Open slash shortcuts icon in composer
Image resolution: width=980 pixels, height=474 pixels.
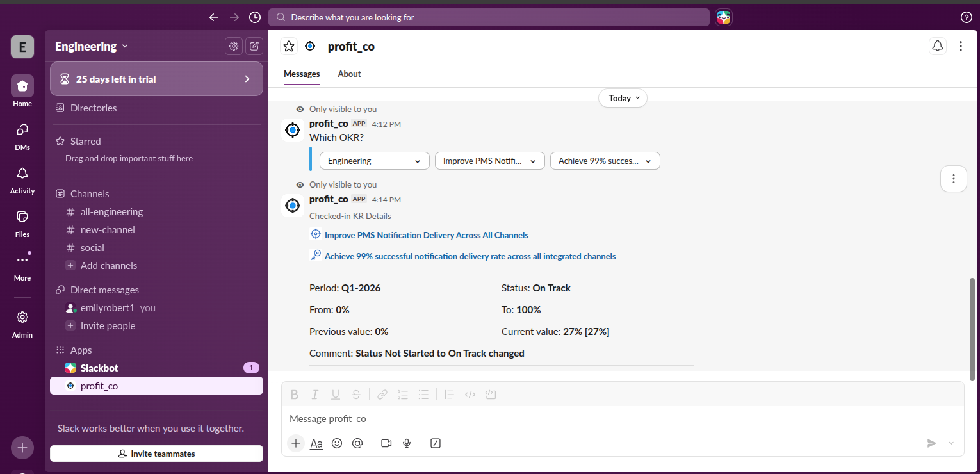tap(436, 443)
